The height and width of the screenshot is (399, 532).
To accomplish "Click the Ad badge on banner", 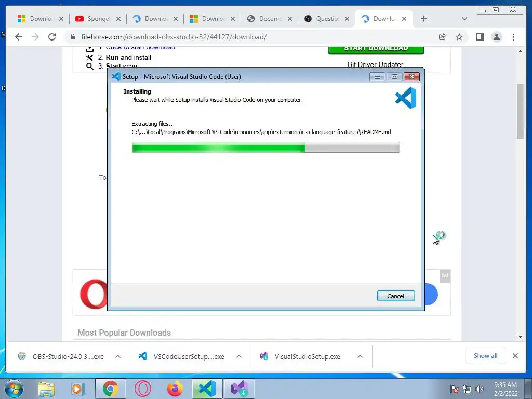I will pyautogui.click(x=445, y=276).
